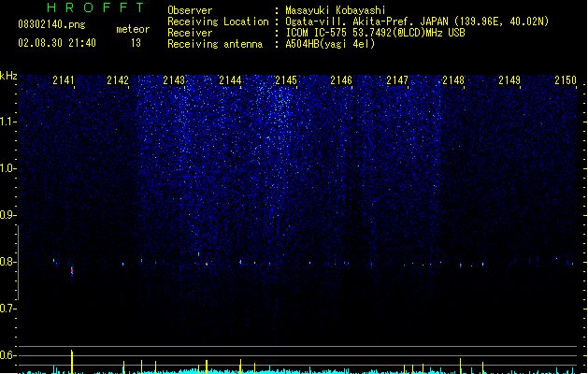The image size is (588, 374).
Task: Select the A504HB(yagi 4el) antenna text
Action: tap(330, 44)
